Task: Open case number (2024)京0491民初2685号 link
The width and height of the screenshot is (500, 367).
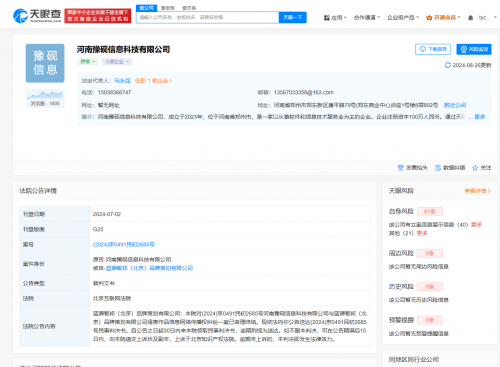Action: click(x=124, y=244)
